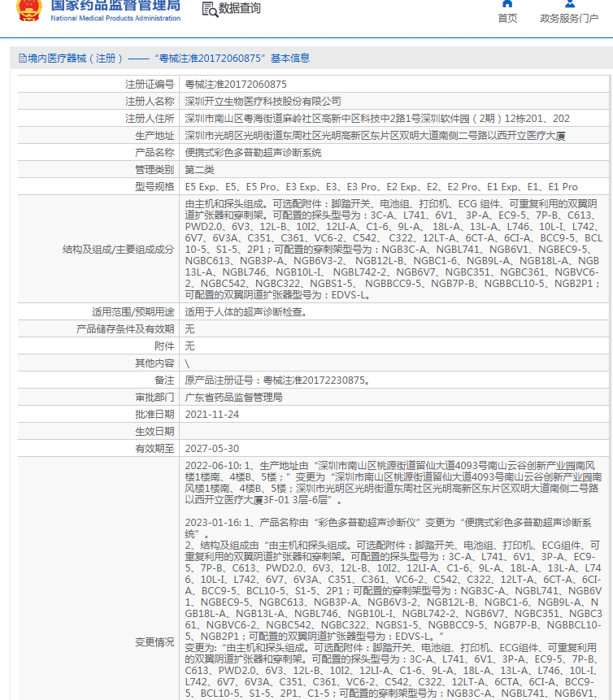Screen dimensions: 613x700
Task: Click the 境内医疗器械（注册）基本信息 heading
Action: [164, 58]
